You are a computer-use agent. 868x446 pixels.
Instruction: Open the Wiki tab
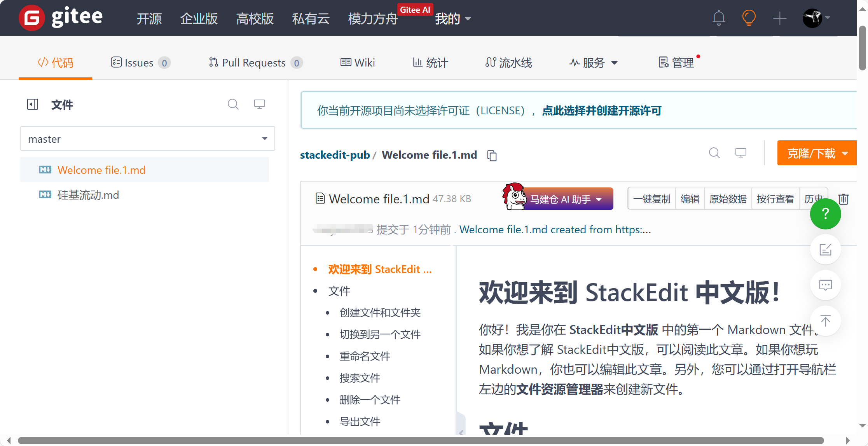click(x=358, y=63)
